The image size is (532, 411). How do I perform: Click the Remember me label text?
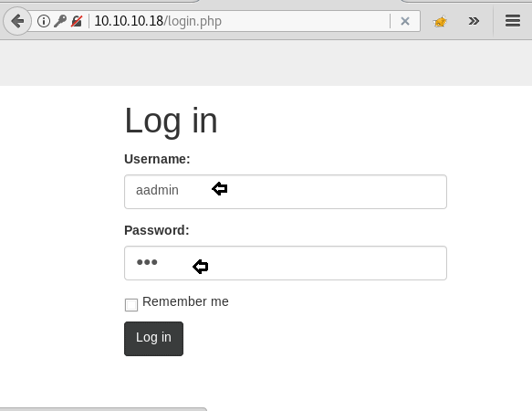pos(185,301)
